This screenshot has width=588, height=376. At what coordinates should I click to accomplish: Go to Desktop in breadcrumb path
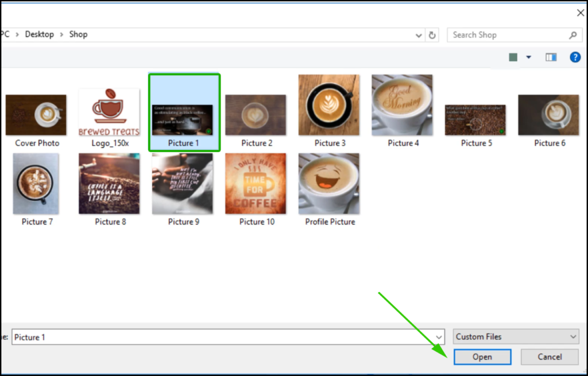40,34
